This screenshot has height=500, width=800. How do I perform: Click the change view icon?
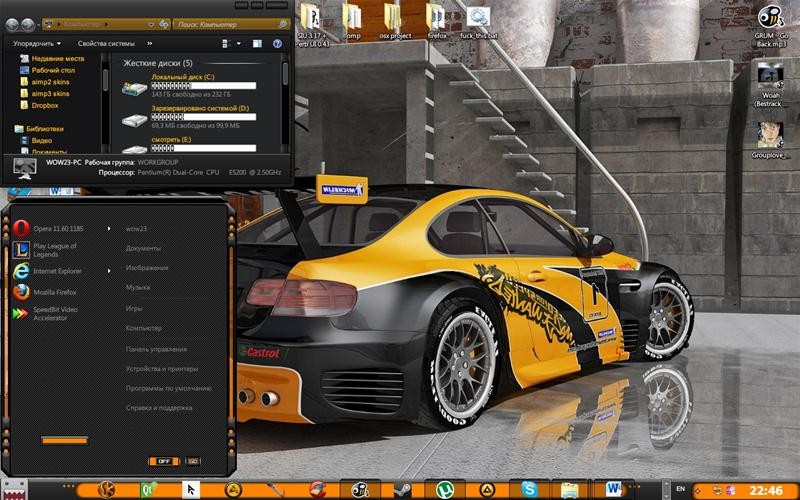click(227, 44)
